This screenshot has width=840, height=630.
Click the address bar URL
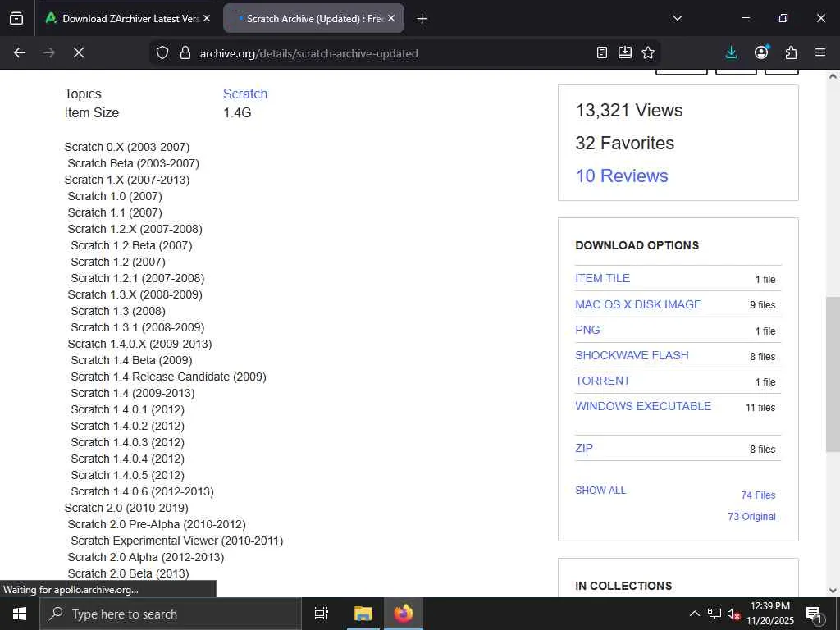coord(308,53)
